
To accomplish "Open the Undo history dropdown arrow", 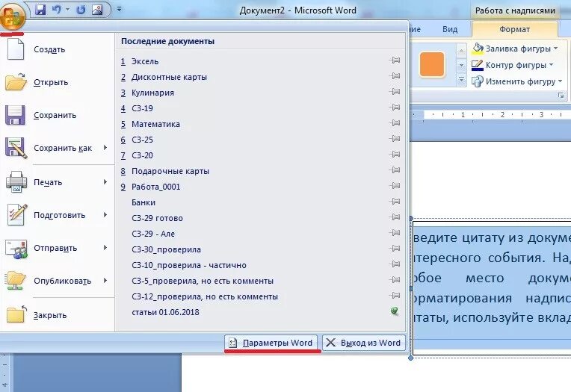I will (x=67, y=10).
